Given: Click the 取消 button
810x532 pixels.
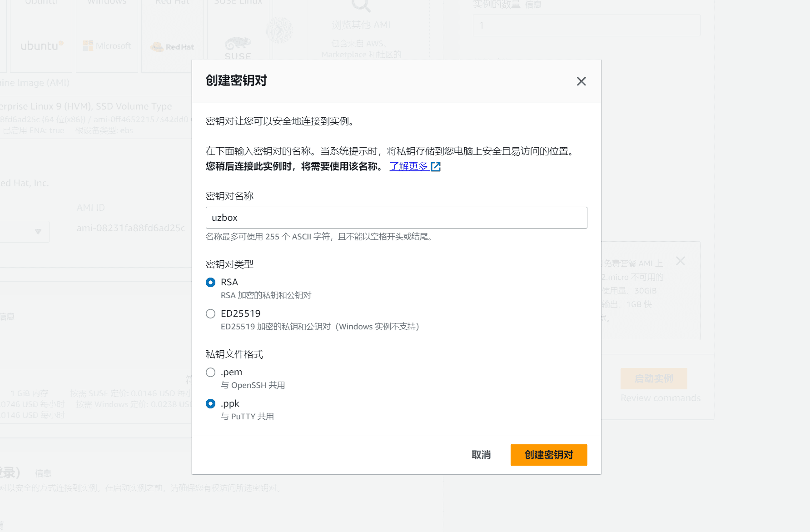Looking at the screenshot, I should [481, 455].
